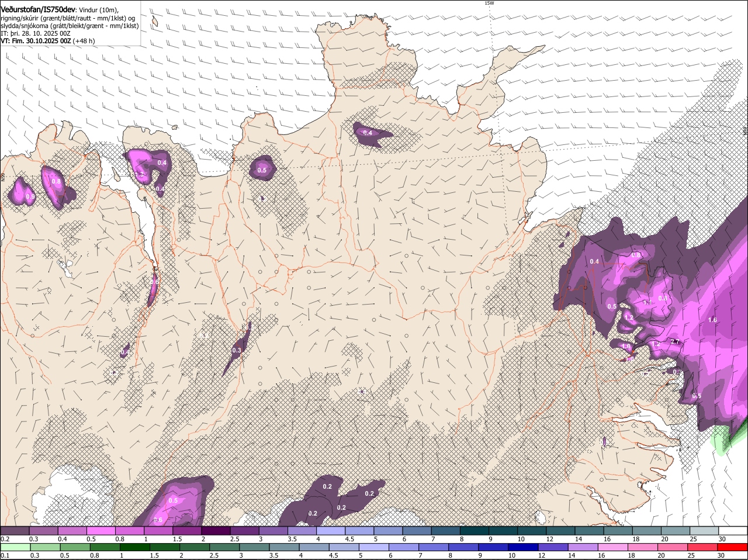
Task: Select the upper legend swatch between 1 and 1.5
Action: pyautogui.click(x=158, y=530)
